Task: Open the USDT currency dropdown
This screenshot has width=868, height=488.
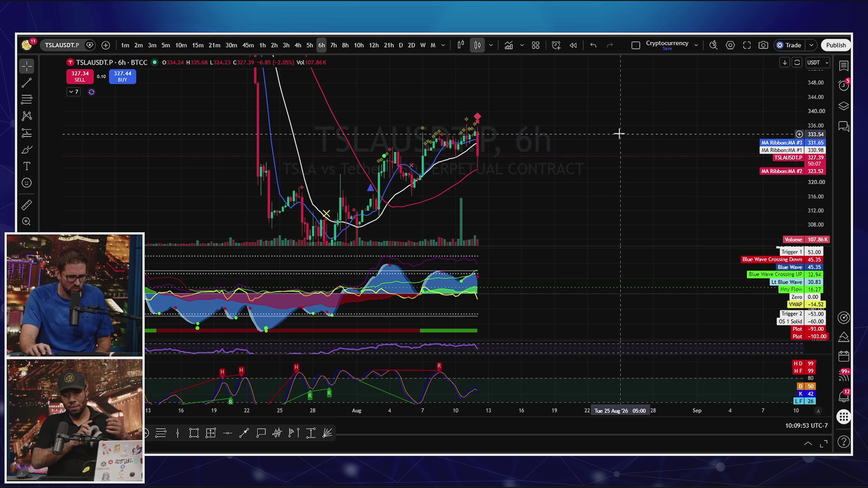Action: pyautogui.click(x=817, y=63)
